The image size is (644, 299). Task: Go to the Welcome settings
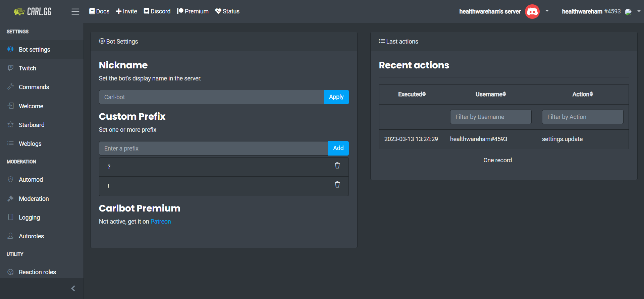pos(42,106)
